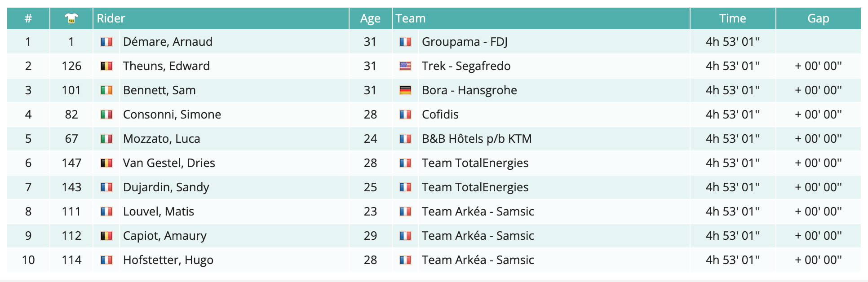Click the Time column header
868x282 pixels.
pyautogui.click(x=732, y=18)
